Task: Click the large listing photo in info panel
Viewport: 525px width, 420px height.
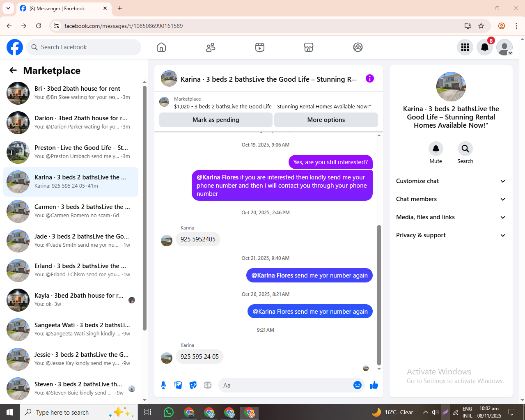Action: point(451,87)
